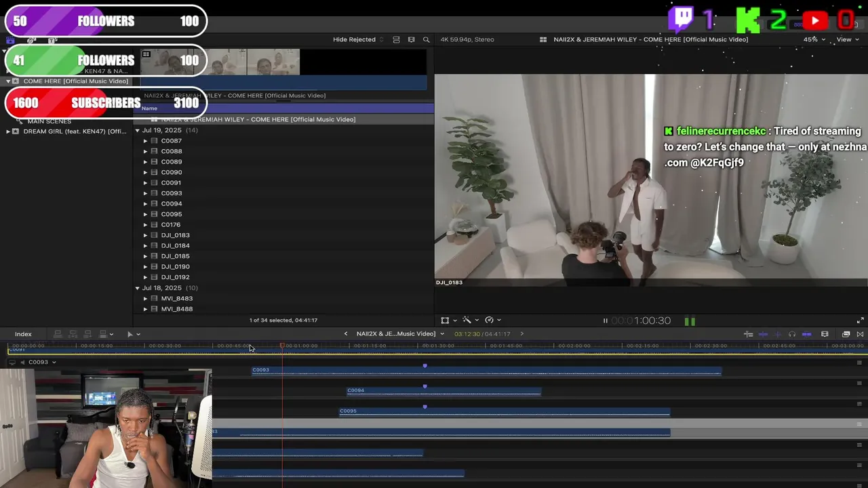The image size is (868, 488).
Task: Pause playback in the viewer
Action: point(605,321)
